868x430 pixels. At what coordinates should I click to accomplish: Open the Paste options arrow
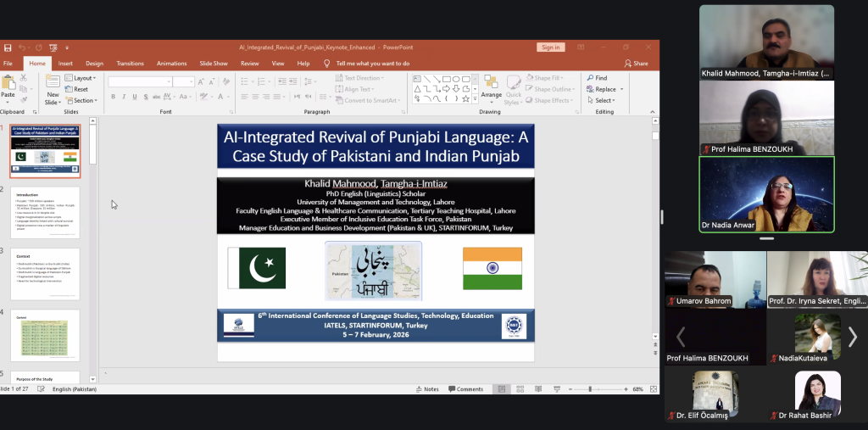[x=8, y=102]
